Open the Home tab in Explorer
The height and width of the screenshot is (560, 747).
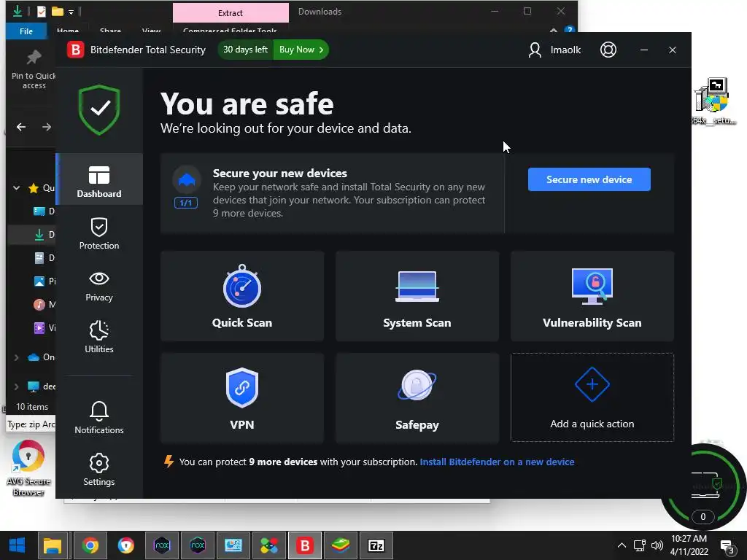[68, 31]
